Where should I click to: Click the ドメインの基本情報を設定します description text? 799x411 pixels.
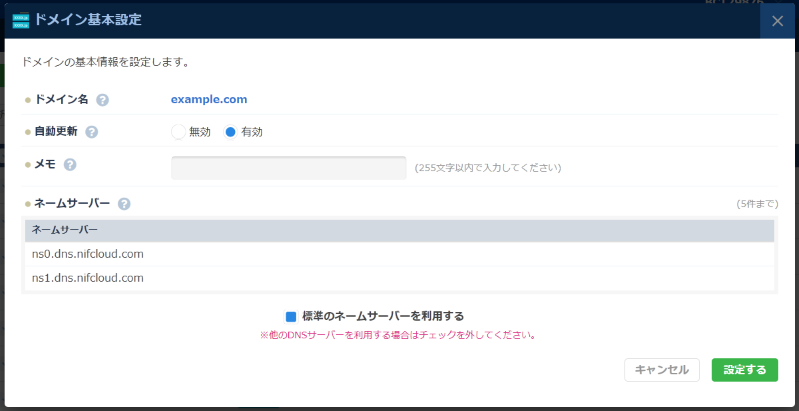click(106, 63)
